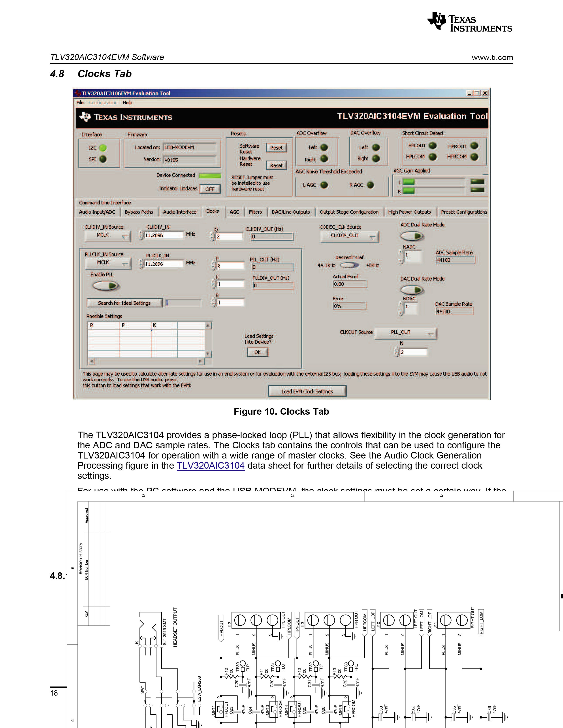Click the K value input field
The image size is (563, 728).
point(230,284)
